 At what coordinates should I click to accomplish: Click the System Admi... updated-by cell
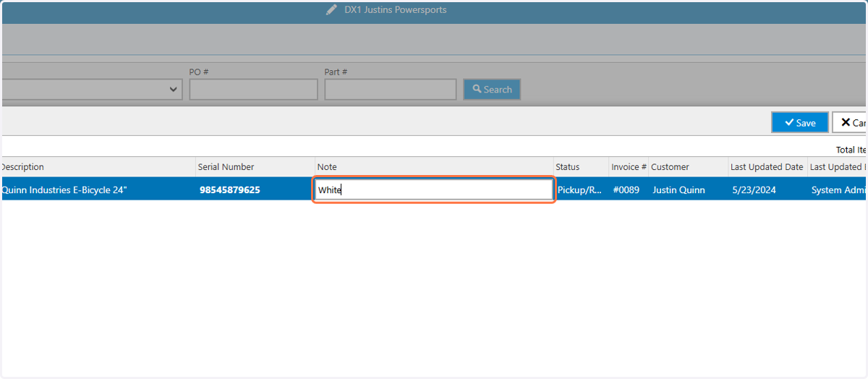coord(838,189)
